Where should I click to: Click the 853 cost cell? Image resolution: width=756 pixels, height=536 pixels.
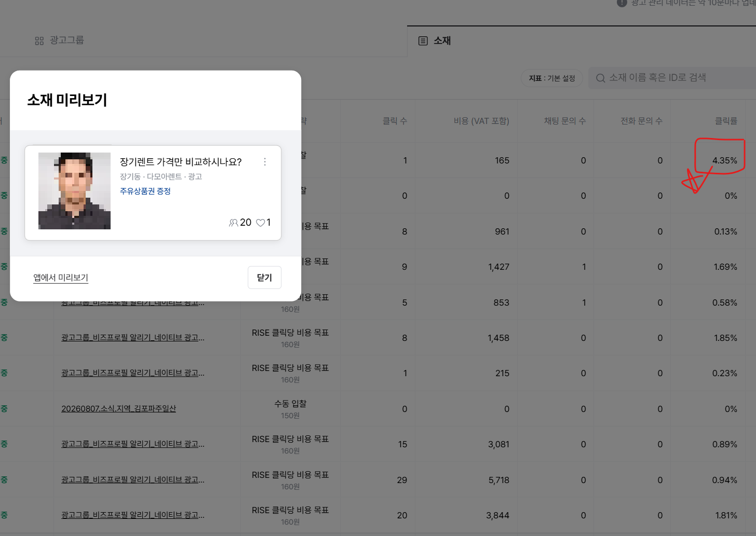[x=502, y=303]
